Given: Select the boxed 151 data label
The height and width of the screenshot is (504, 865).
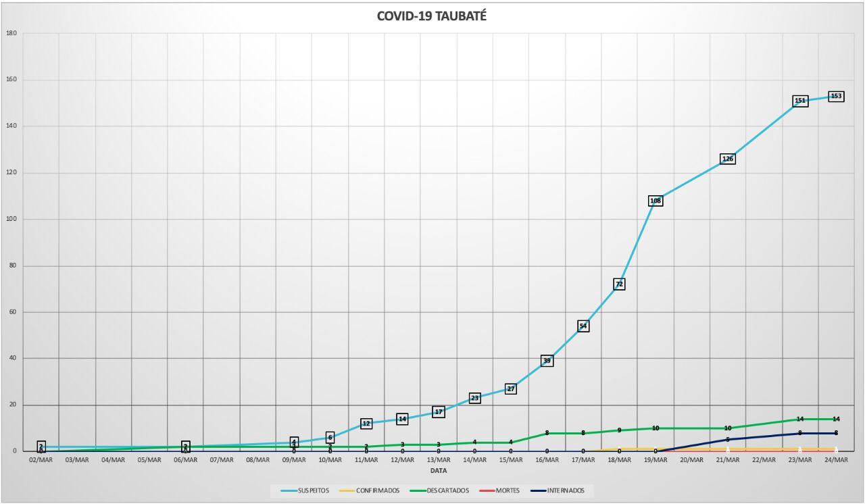Looking at the screenshot, I should pos(800,101).
